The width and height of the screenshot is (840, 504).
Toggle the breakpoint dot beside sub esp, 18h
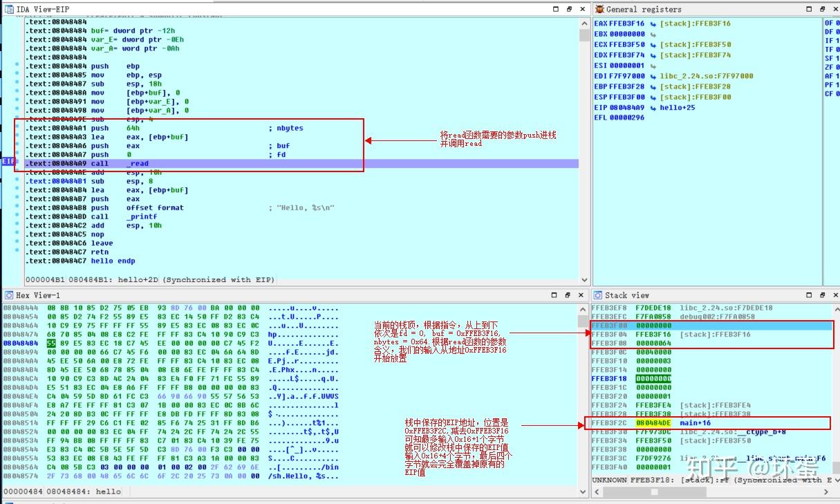(x=18, y=83)
